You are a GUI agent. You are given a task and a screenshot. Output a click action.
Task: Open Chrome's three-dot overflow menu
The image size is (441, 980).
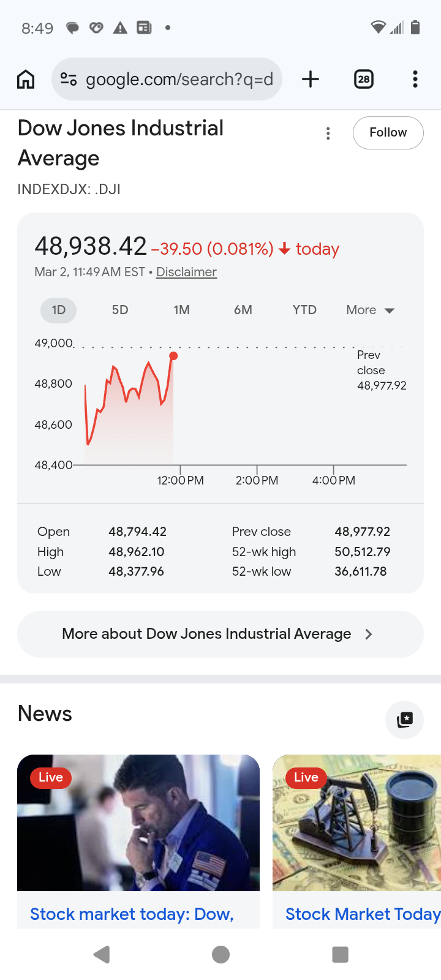coord(415,79)
